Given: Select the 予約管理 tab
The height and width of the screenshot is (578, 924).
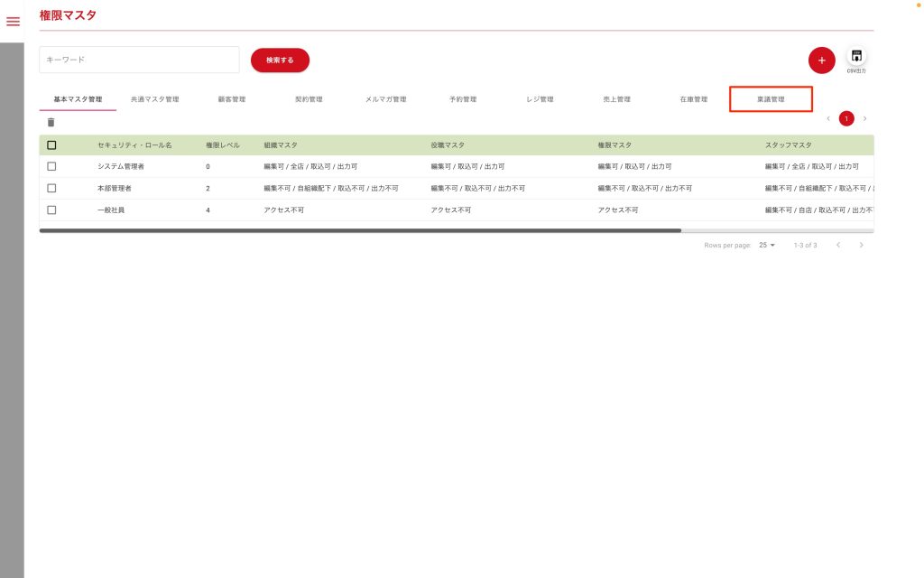Looking at the screenshot, I should 463,99.
